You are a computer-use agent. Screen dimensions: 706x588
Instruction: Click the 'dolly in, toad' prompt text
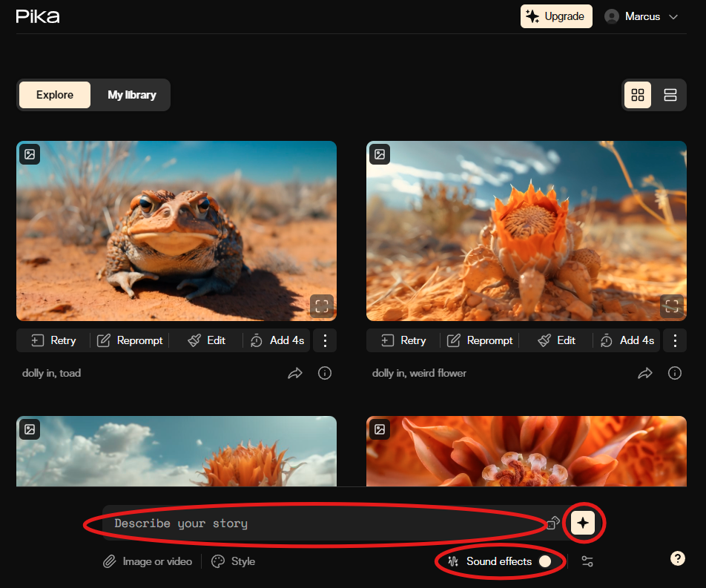click(x=51, y=373)
